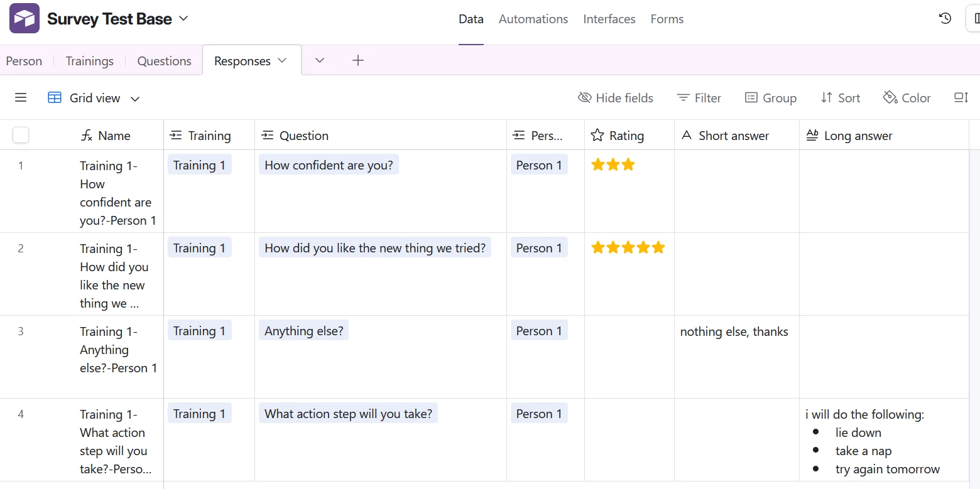
Task: Click the Airtable base logo icon
Action: coord(24,19)
